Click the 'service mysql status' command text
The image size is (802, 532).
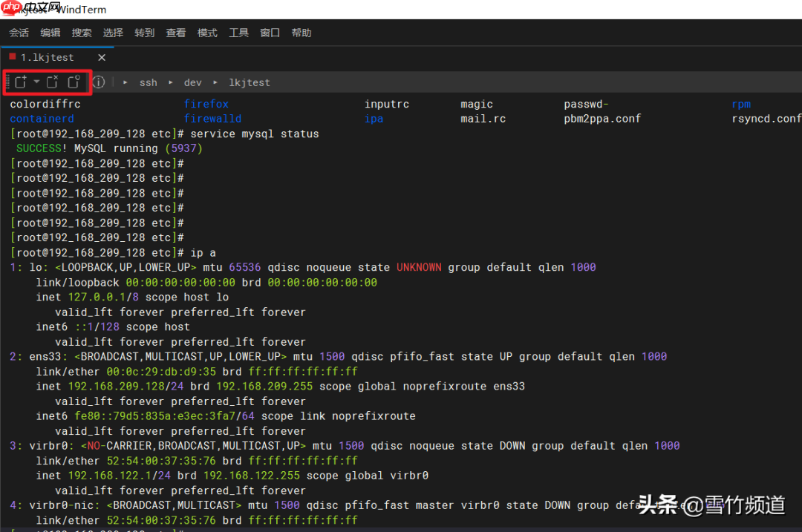255,134
